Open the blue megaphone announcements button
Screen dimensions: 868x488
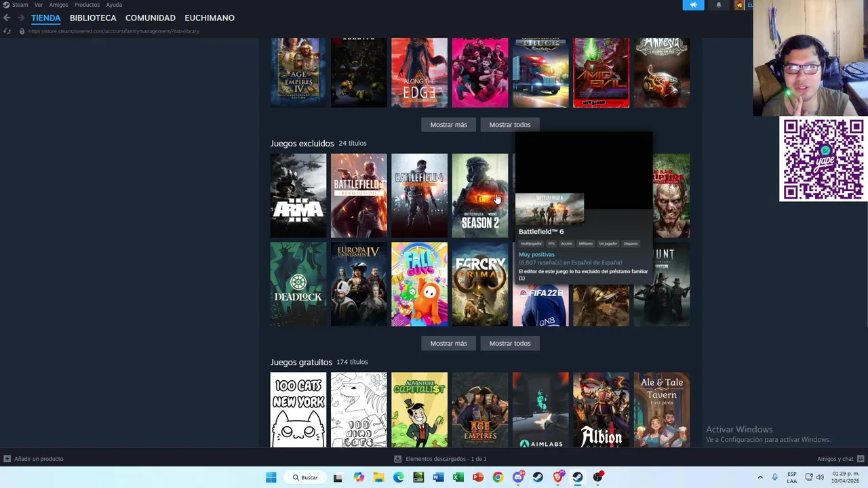(693, 5)
